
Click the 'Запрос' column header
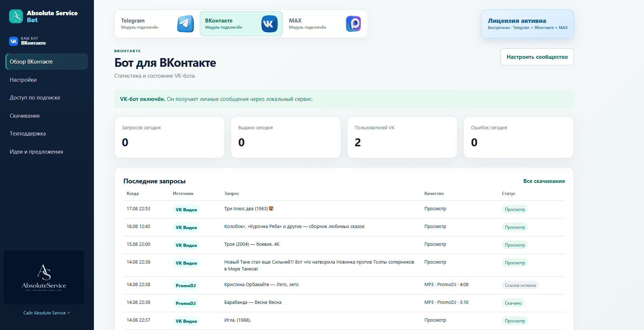click(x=232, y=193)
